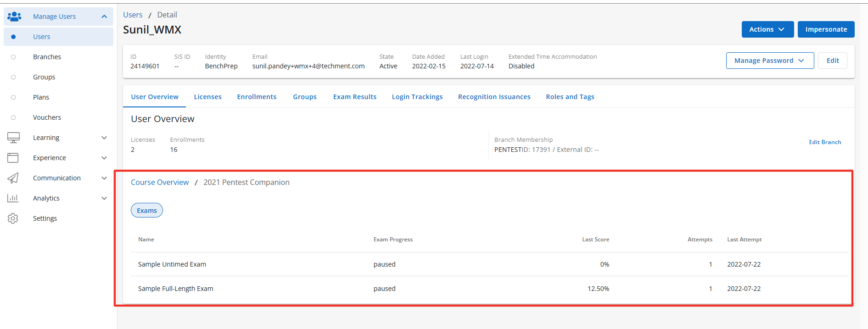Go to Course Overview breadcrumb link
Screen dimensions: 868x329
tap(160, 182)
